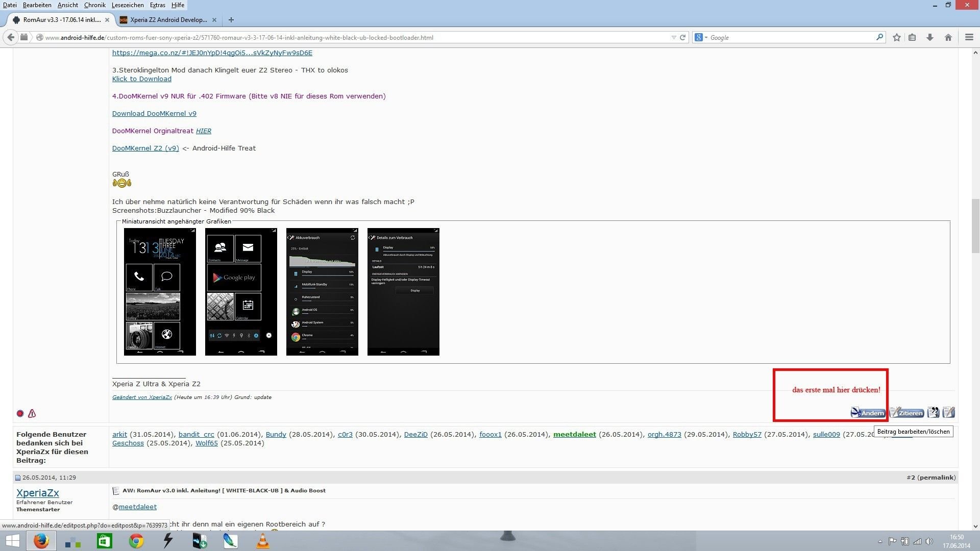Open a new tab with the plus button
Screen dimensions: 980x551
point(231,20)
